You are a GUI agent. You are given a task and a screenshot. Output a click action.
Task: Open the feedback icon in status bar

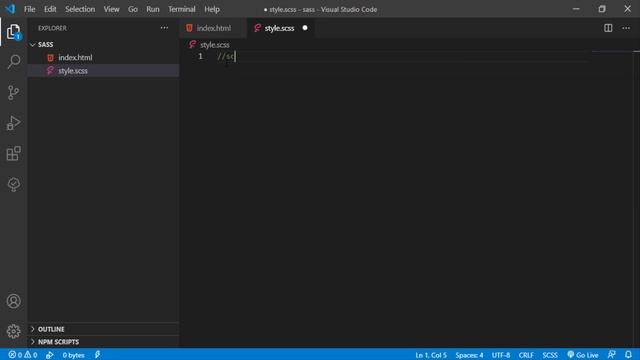click(611, 355)
